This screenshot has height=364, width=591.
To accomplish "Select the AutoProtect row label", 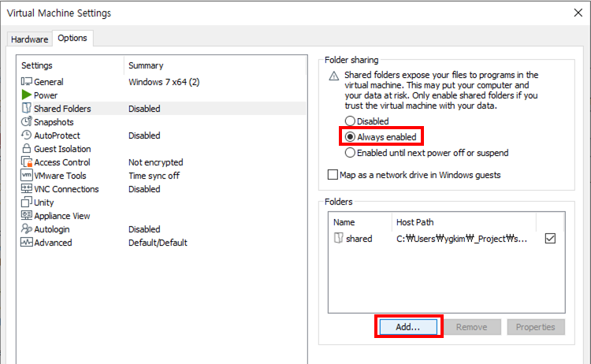I will [57, 136].
